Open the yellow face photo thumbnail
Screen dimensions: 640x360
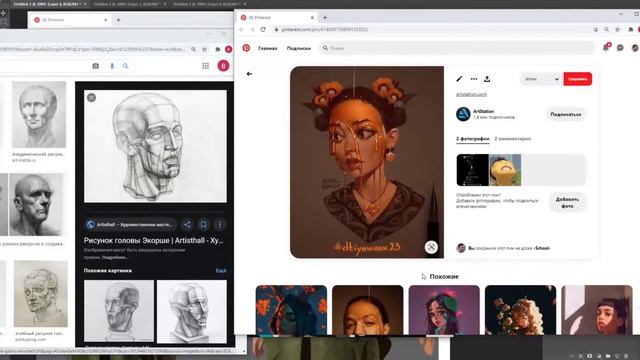tap(505, 170)
